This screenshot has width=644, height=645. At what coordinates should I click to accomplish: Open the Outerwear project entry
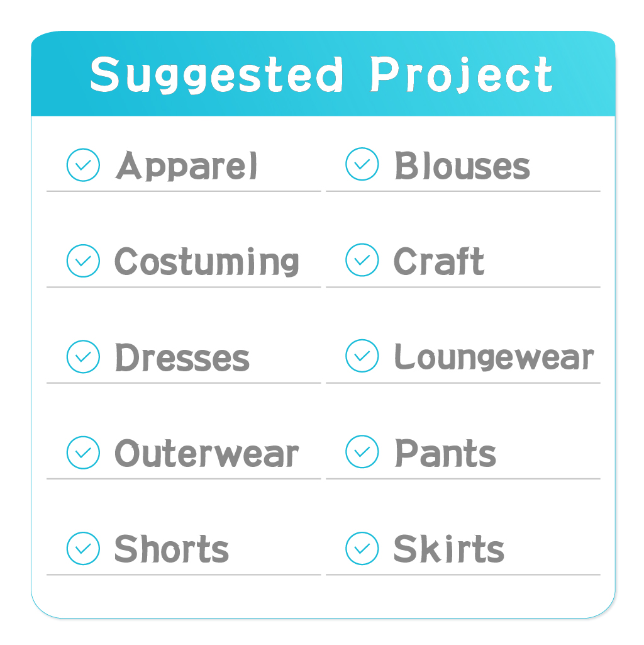[207, 453]
